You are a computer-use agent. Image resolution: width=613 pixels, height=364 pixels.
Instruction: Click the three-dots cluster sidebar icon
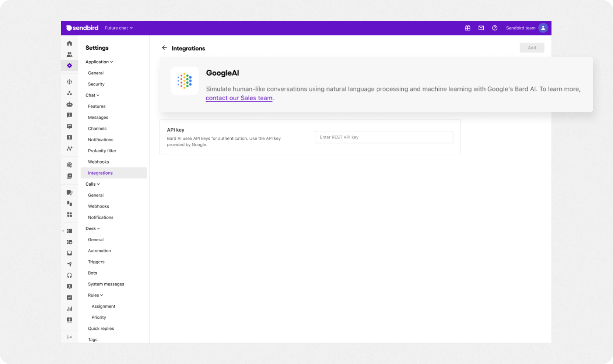pyautogui.click(x=69, y=93)
